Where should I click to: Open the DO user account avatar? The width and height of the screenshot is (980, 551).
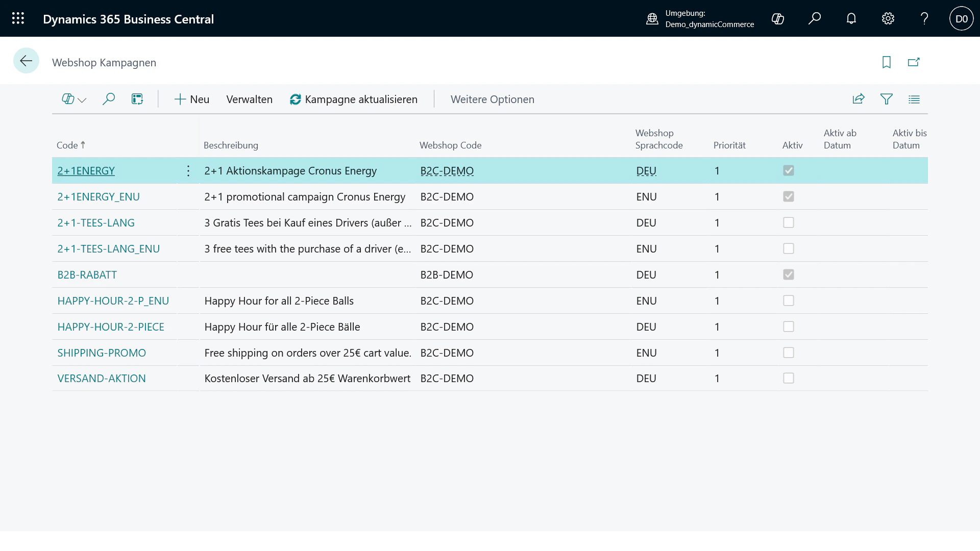(962, 19)
